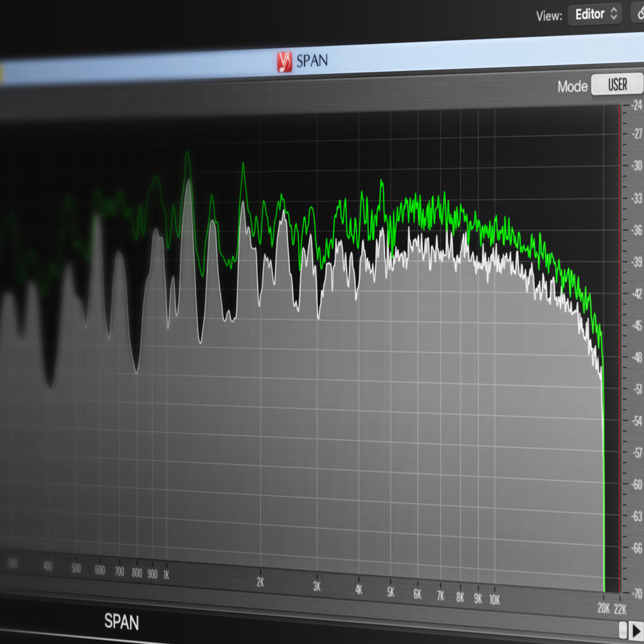644x644 pixels.
Task: Click the -24 dB scale label
Action: [637, 104]
